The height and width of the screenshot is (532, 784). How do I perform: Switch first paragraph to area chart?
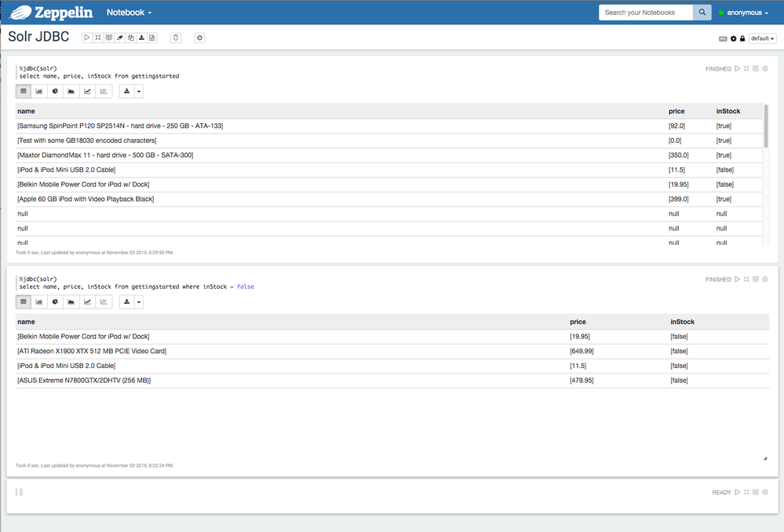[x=71, y=91]
